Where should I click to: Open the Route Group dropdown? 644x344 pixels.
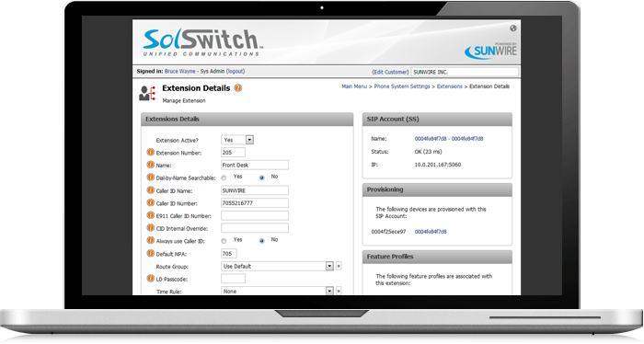[x=277, y=266]
